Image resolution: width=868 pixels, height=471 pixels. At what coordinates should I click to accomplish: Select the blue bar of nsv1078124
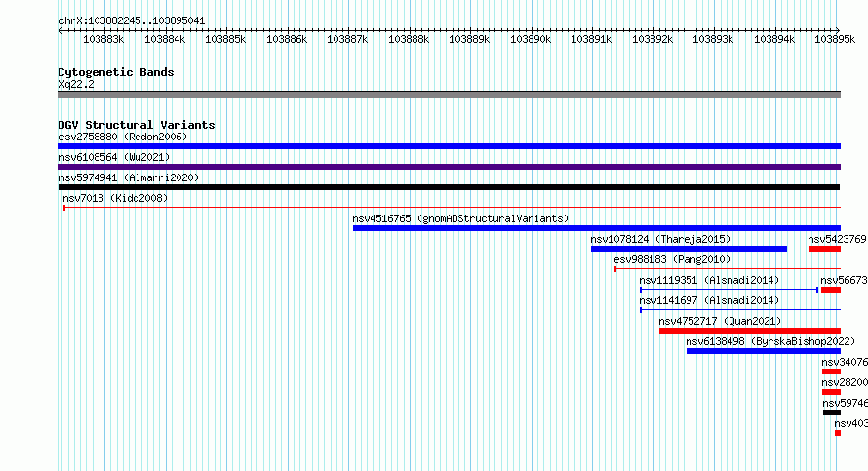(689, 249)
